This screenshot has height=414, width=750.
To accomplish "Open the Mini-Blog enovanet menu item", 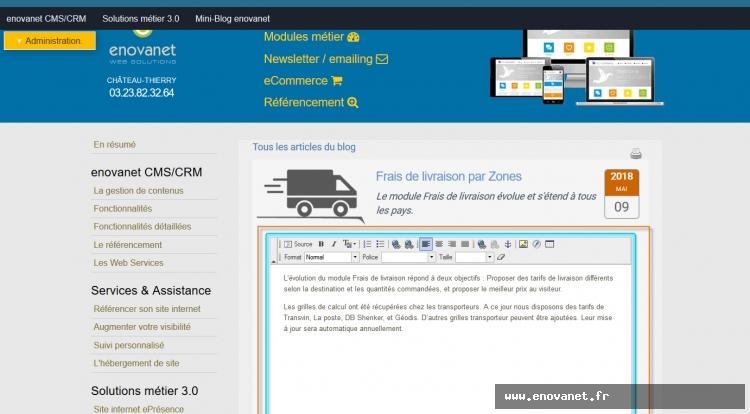I will click(x=232, y=19).
